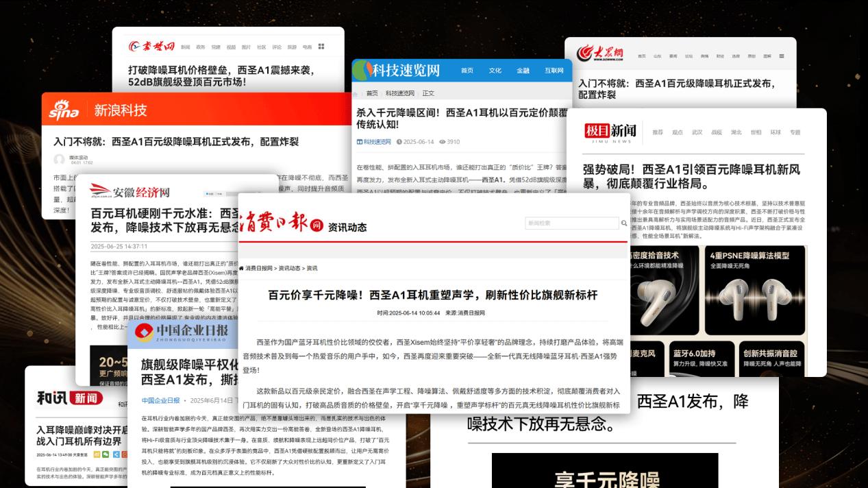Image resolution: width=868 pixels, height=488 pixels.
Task: Open 环球 in 极目新闻 navigation
Action: (x=776, y=132)
